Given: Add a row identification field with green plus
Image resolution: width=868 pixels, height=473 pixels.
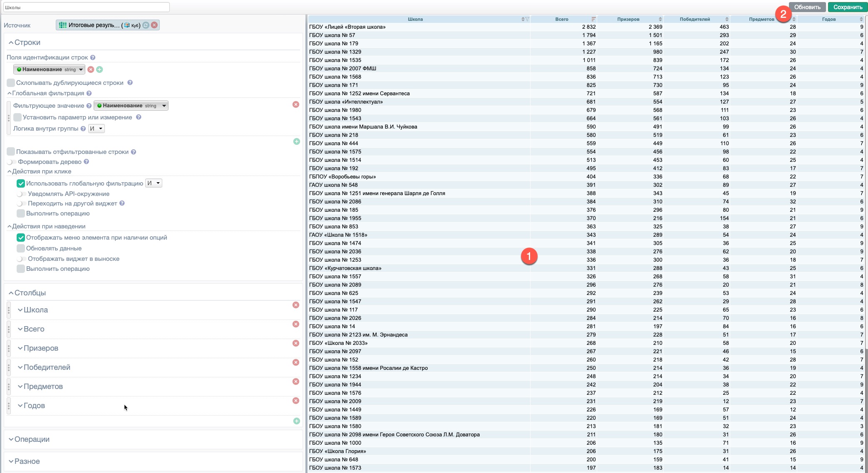Looking at the screenshot, I should [99, 69].
